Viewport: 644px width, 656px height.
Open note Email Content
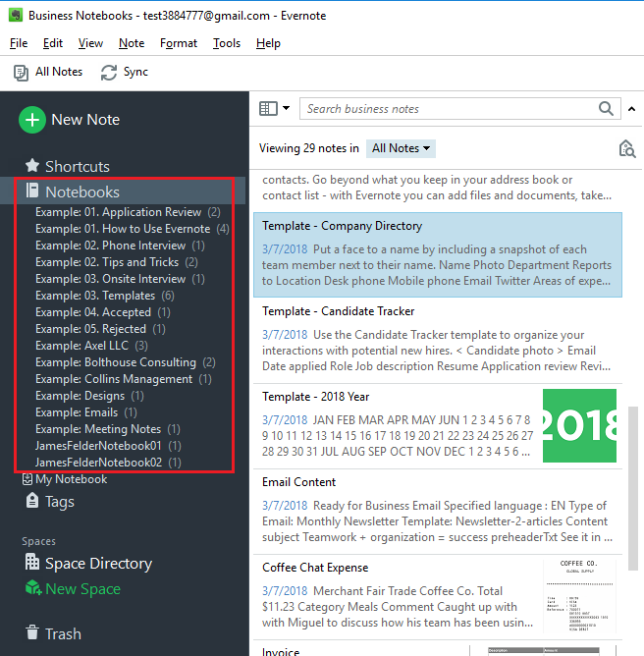coord(438,512)
